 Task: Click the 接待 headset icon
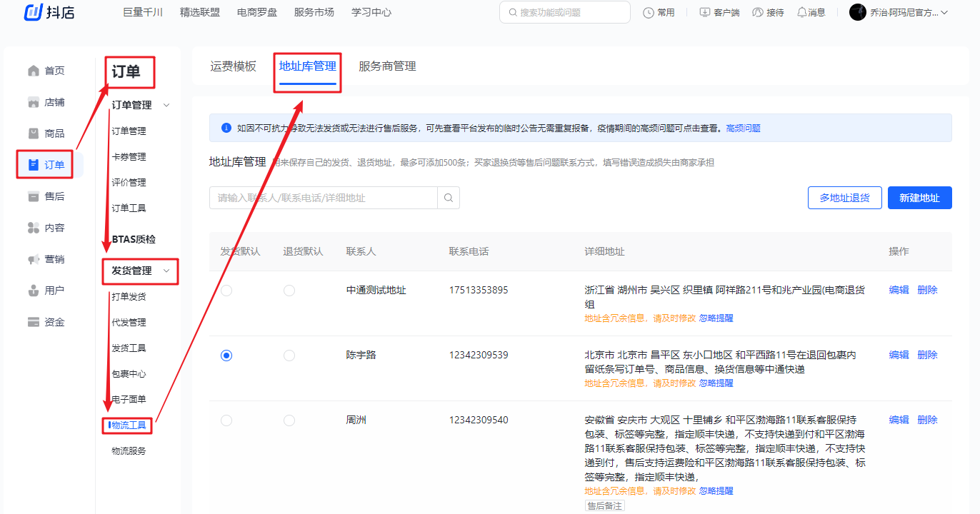(758, 12)
